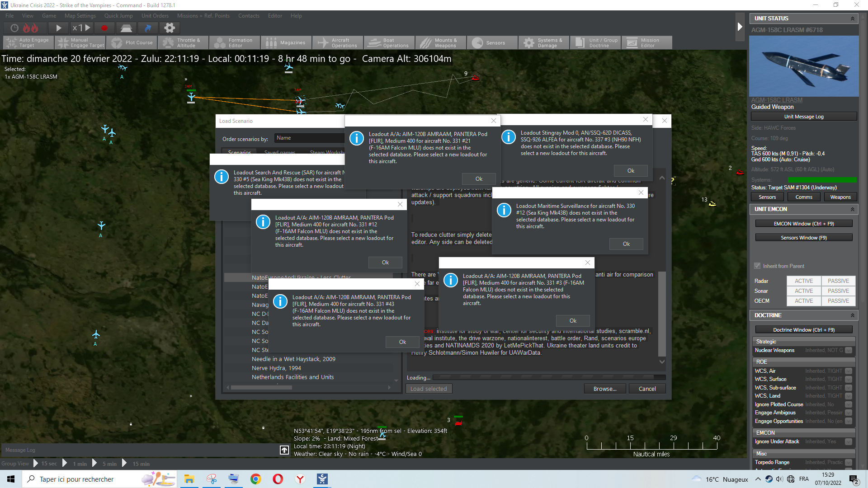Image resolution: width=868 pixels, height=488 pixels.
Task: Set Sonar to ACTIVE
Action: 804,291
